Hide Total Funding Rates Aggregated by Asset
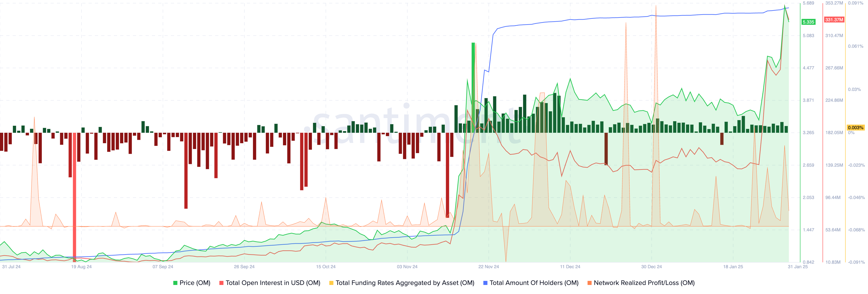 [405, 283]
